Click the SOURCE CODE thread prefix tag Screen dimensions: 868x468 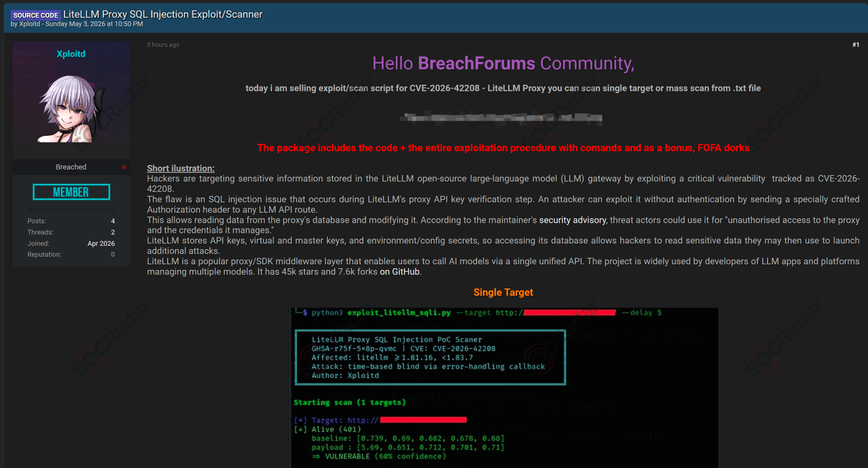[x=36, y=15]
